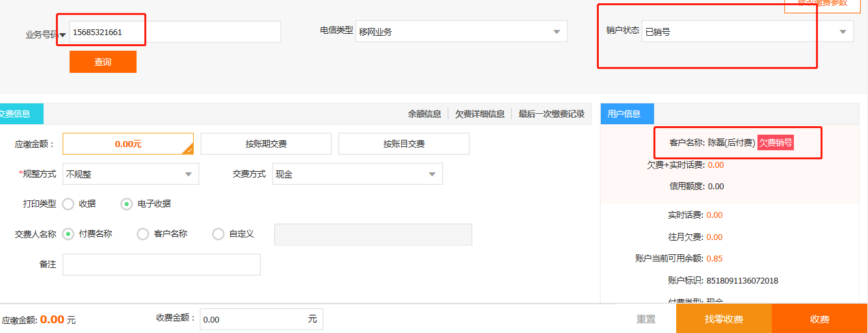Select the 收据 print type radio
The image size is (868, 333).
pyautogui.click(x=68, y=204)
